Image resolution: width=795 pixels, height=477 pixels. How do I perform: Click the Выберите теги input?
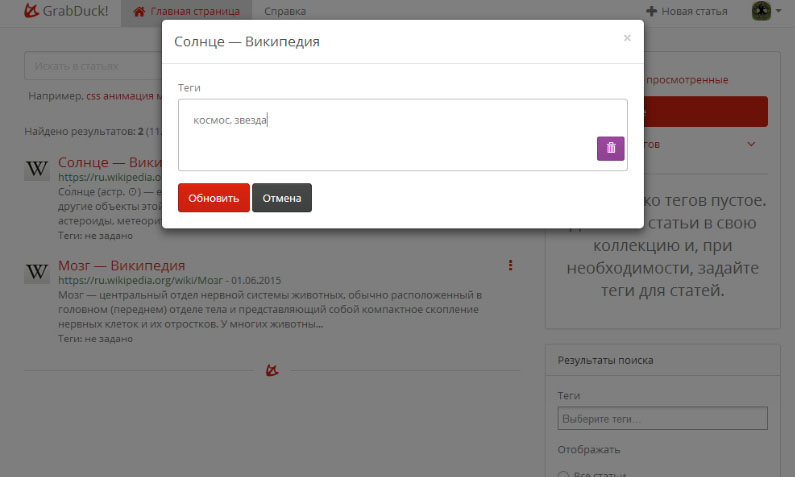click(662, 419)
